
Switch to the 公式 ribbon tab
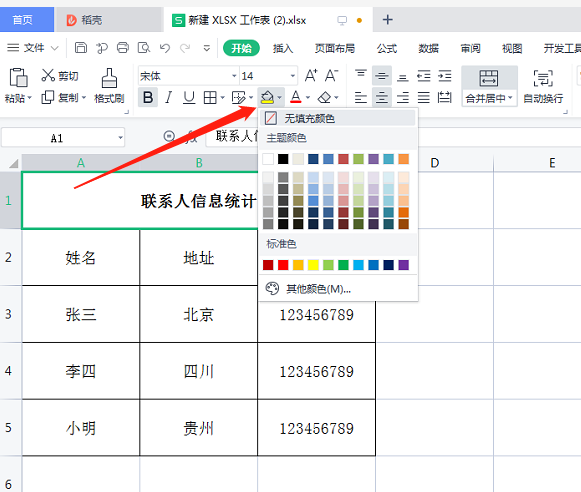pyautogui.click(x=387, y=48)
